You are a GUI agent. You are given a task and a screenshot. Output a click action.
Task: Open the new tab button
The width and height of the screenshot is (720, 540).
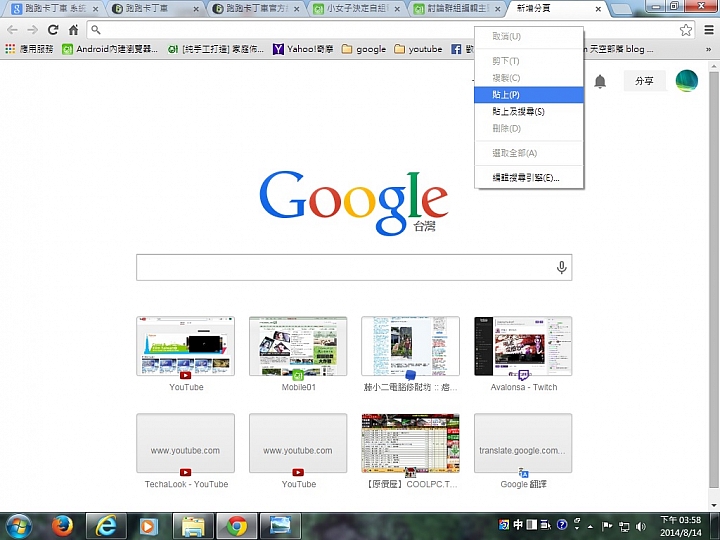pos(622,9)
